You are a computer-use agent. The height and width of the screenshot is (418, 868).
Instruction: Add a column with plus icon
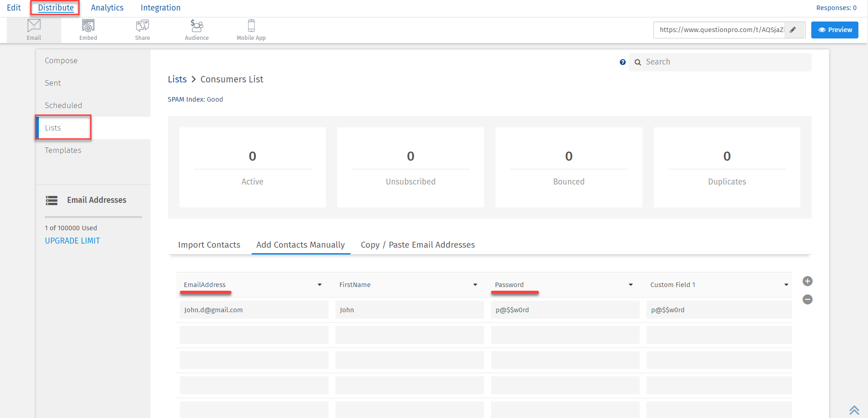tap(807, 281)
